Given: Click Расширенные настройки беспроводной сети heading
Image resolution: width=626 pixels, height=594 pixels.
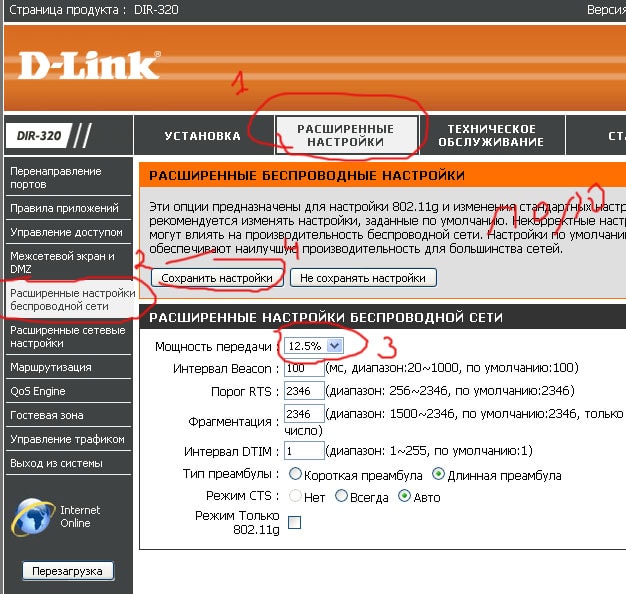Looking at the screenshot, I should point(326,318).
